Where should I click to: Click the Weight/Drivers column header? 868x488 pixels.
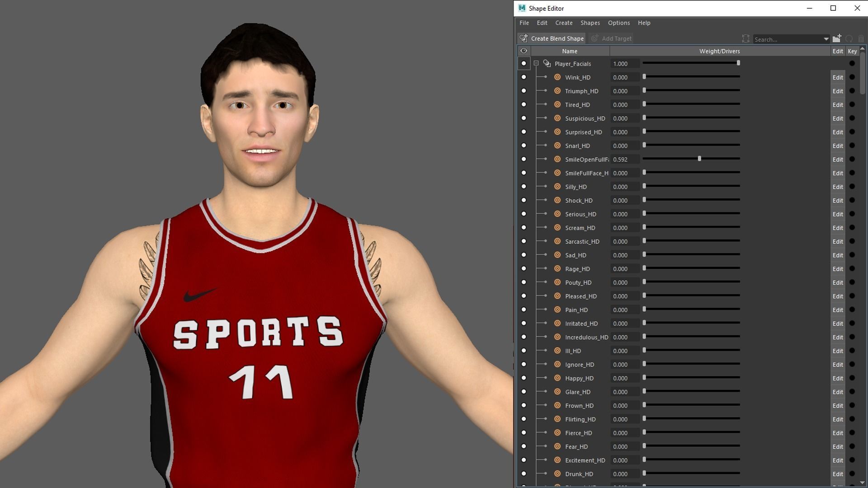click(x=720, y=51)
